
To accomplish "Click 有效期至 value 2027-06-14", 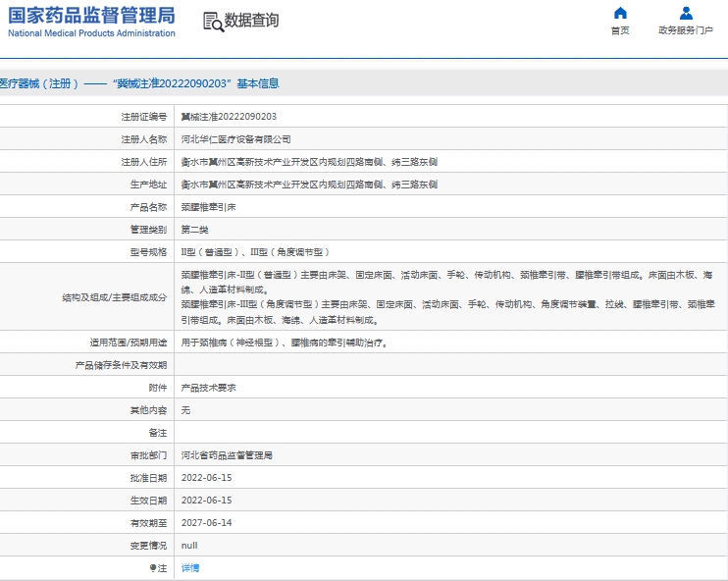I will pos(207,523).
